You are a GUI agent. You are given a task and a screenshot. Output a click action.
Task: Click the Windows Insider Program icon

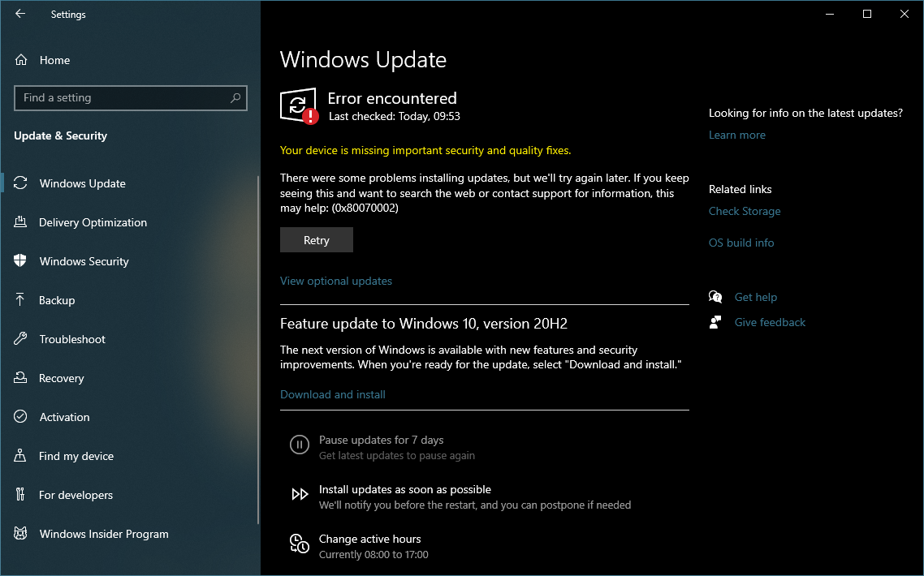(x=22, y=534)
